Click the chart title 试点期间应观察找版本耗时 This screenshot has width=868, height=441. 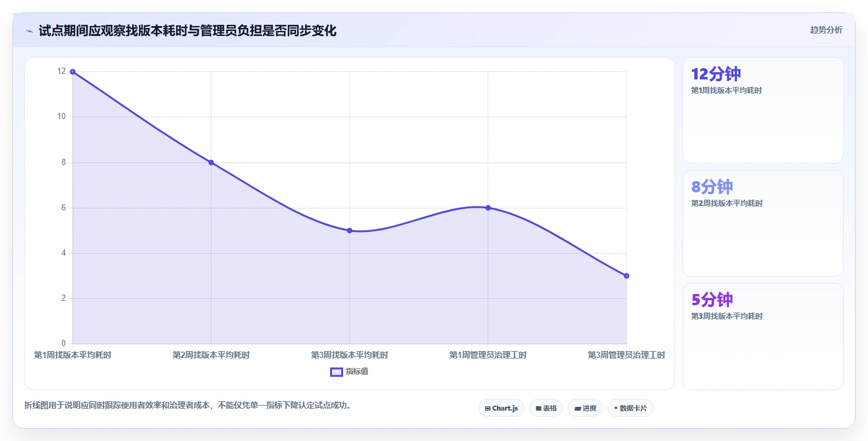[x=187, y=30]
